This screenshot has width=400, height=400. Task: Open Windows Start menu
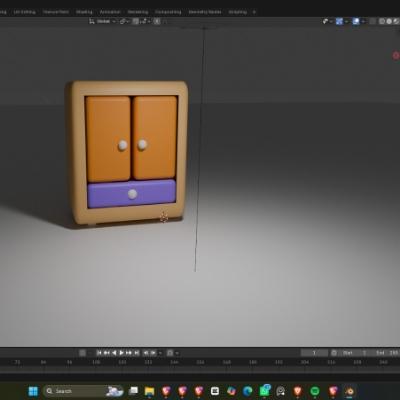pos(33,391)
